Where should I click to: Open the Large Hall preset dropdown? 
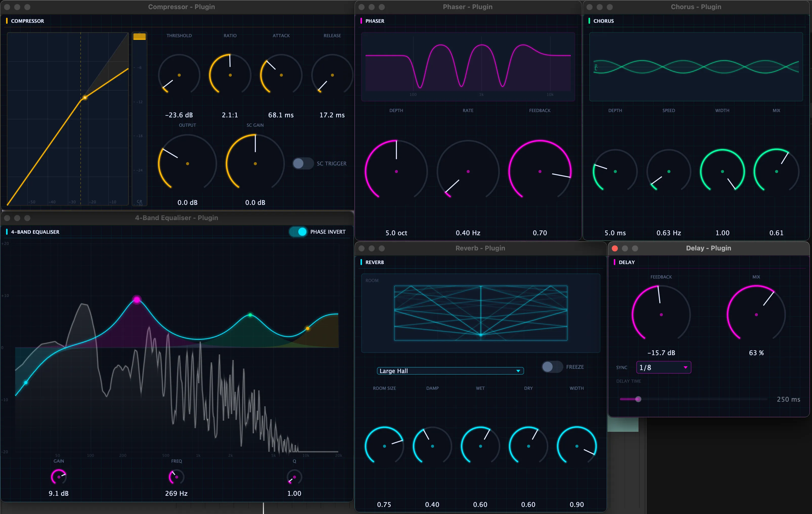[x=450, y=371]
